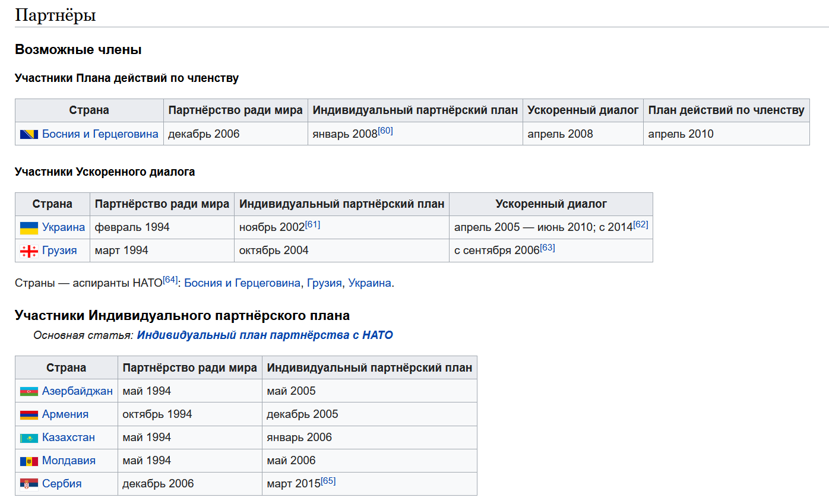Image resolution: width=829 pixels, height=504 pixels.
Task: Follow Босния и Герцеговина link in aspirants sentence
Action: click(x=242, y=283)
